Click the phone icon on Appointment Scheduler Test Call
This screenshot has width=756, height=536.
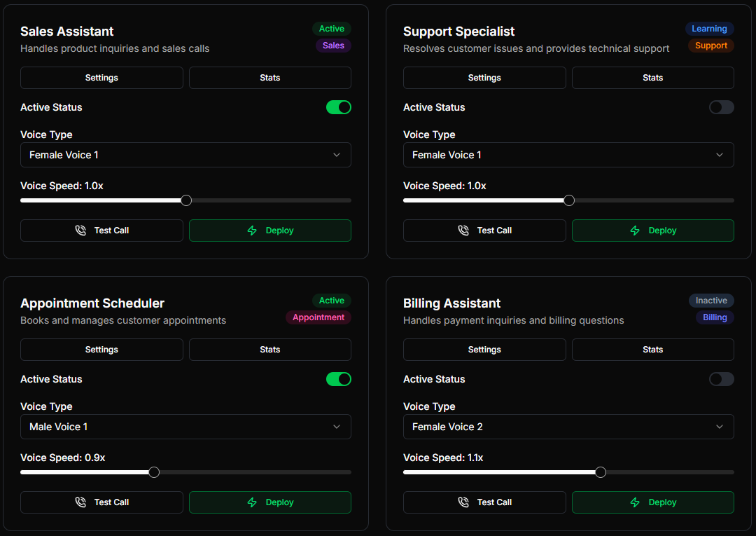[x=79, y=502]
